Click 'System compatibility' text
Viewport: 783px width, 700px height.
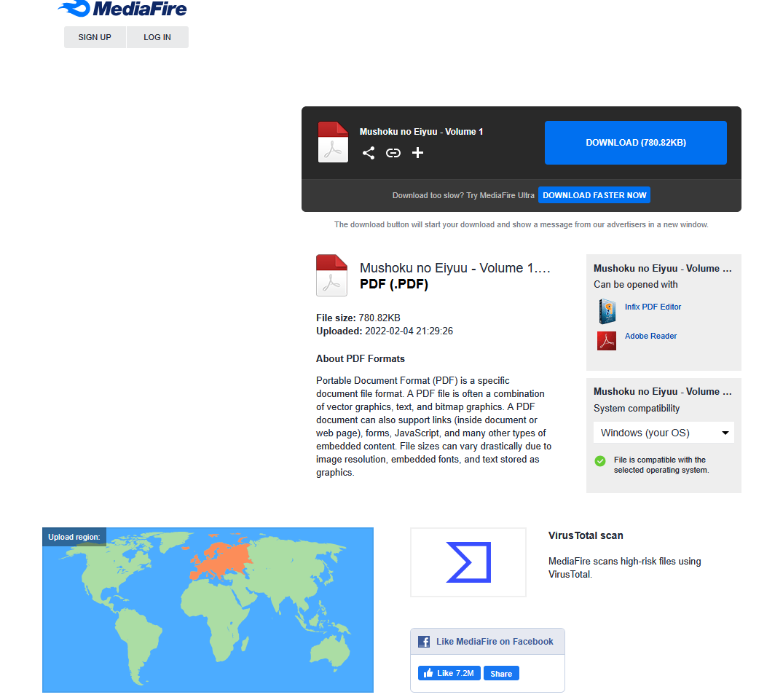pyautogui.click(x=637, y=409)
